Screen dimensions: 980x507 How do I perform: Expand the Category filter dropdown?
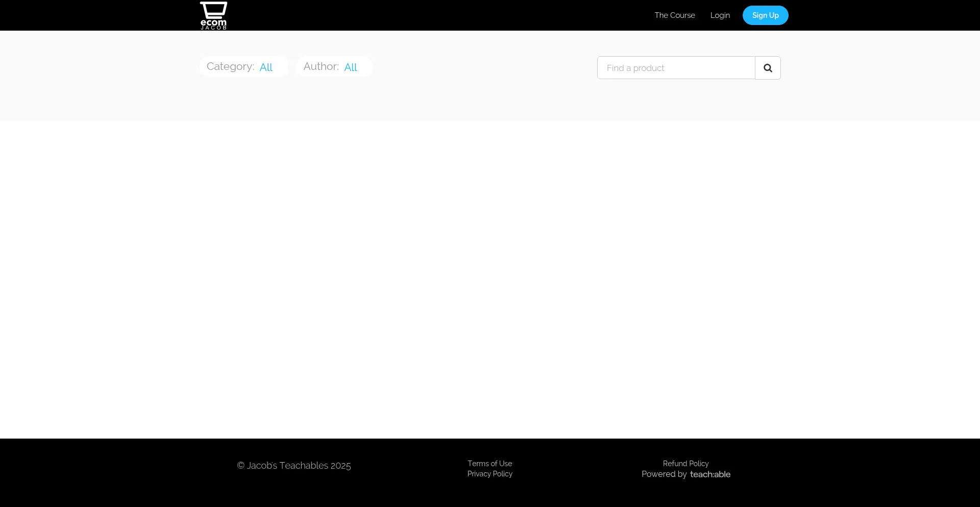click(244, 67)
